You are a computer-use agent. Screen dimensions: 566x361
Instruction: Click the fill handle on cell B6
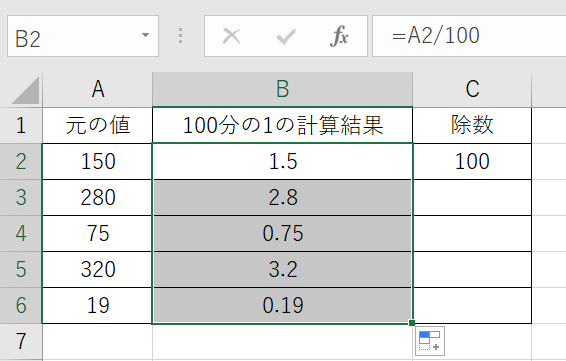pos(412,323)
